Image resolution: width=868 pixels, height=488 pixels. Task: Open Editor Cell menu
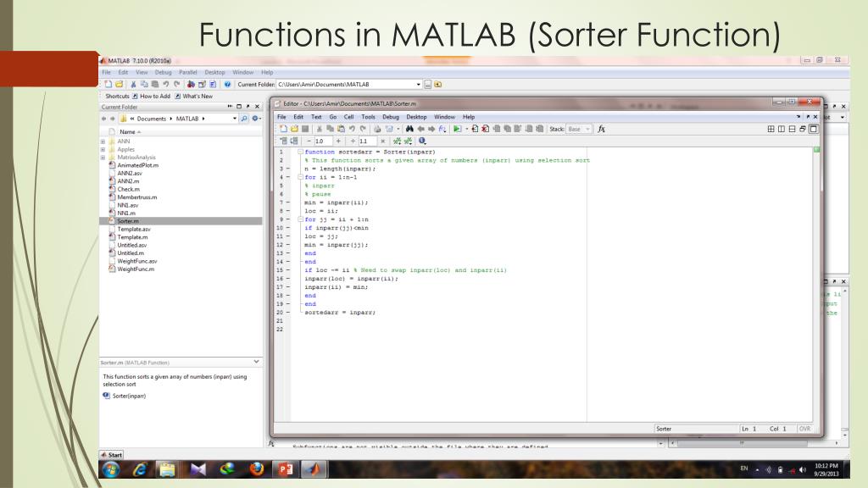coord(348,117)
